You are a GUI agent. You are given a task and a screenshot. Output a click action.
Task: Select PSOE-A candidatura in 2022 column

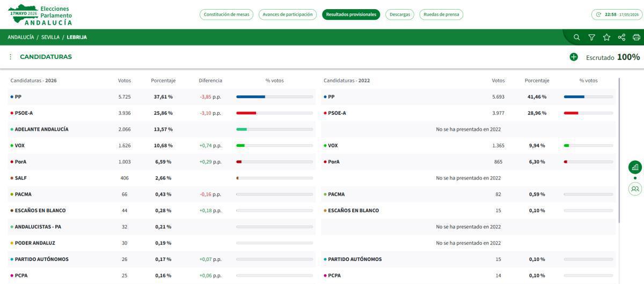[x=337, y=113]
